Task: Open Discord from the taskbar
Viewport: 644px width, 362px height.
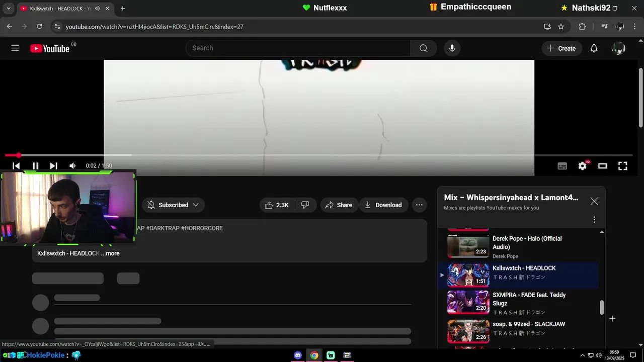Action: (298, 355)
